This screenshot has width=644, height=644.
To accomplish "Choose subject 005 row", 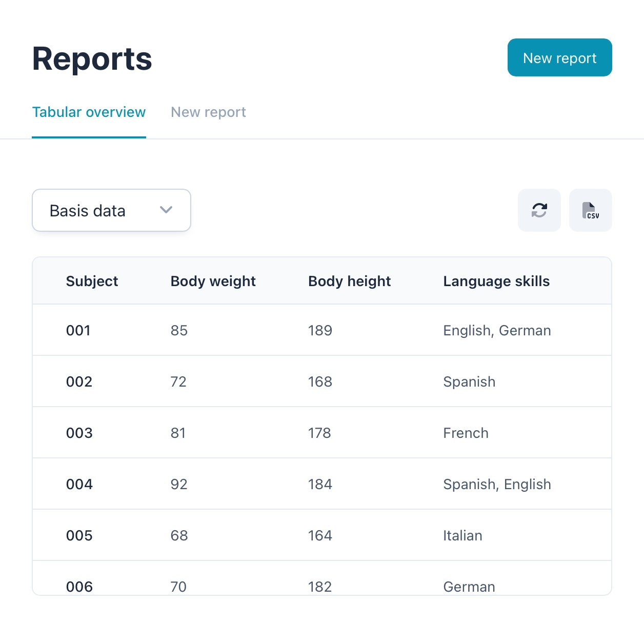I will pyautogui.click(x=79, y=535).
